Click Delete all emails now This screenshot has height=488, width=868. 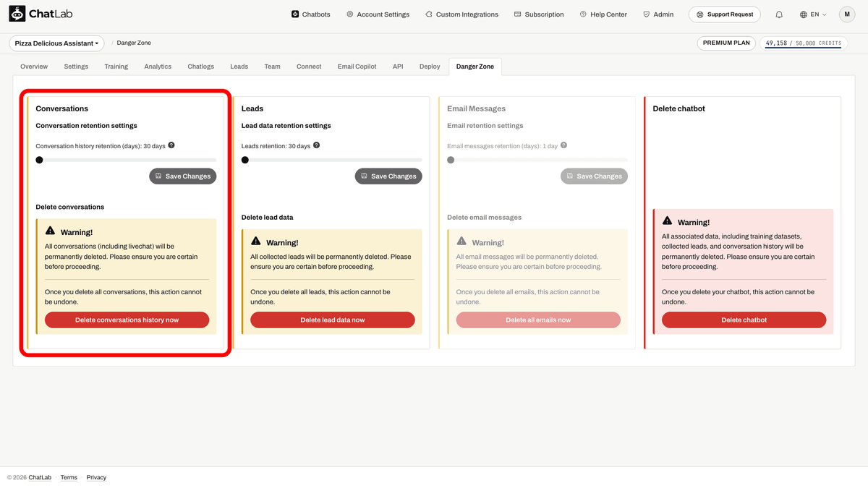(x=538, y=320)
